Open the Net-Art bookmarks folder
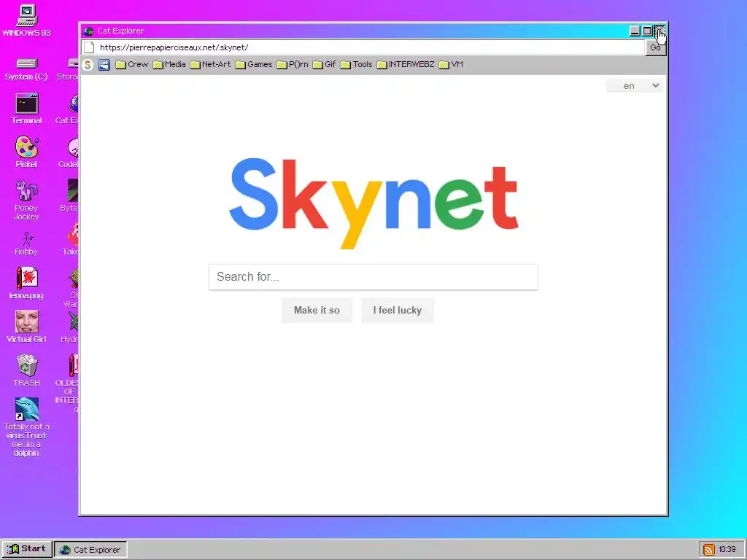Image resolution: width=747 pixels, height=560 pixels. pos(210,64)
